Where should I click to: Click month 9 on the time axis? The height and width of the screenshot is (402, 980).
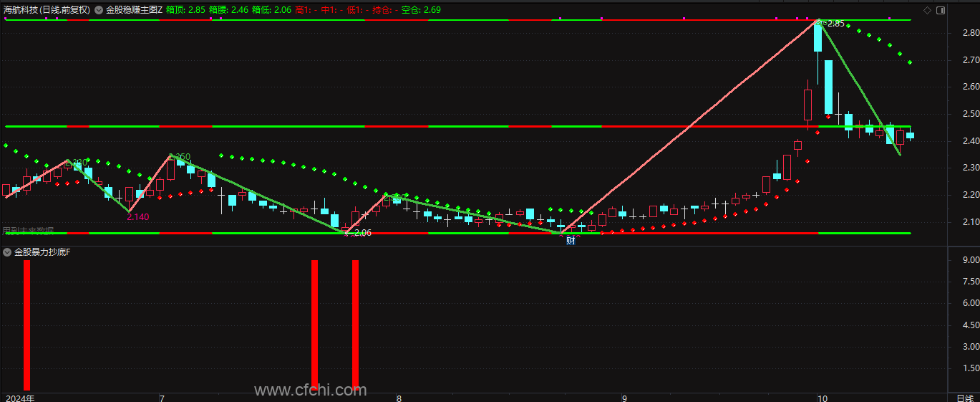[x=624, y=397]
